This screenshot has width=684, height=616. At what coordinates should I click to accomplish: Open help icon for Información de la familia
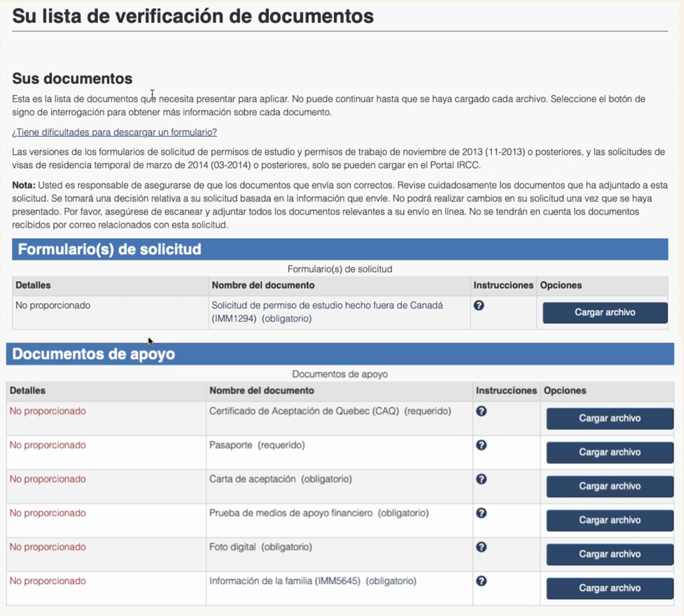(x=481, y=581)
